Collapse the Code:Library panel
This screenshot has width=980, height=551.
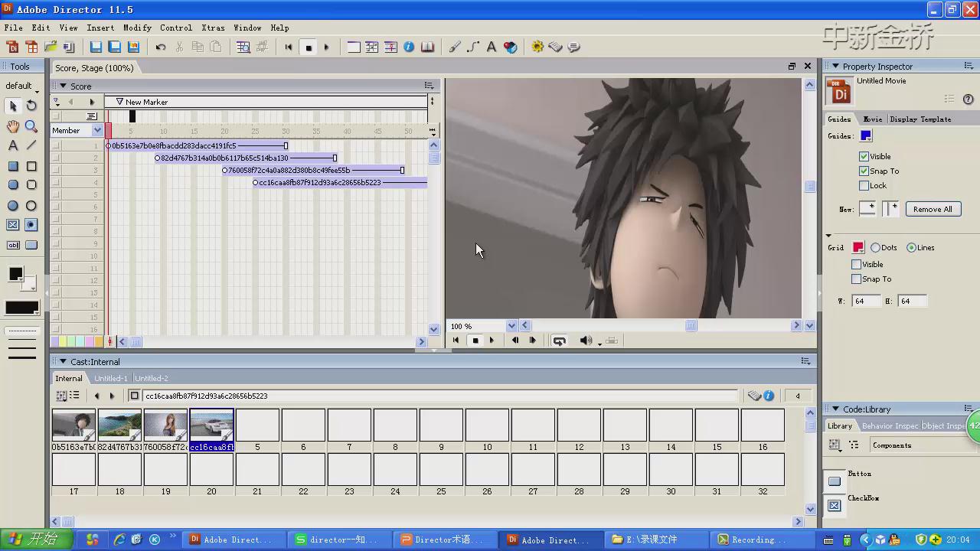pos(835,409)
